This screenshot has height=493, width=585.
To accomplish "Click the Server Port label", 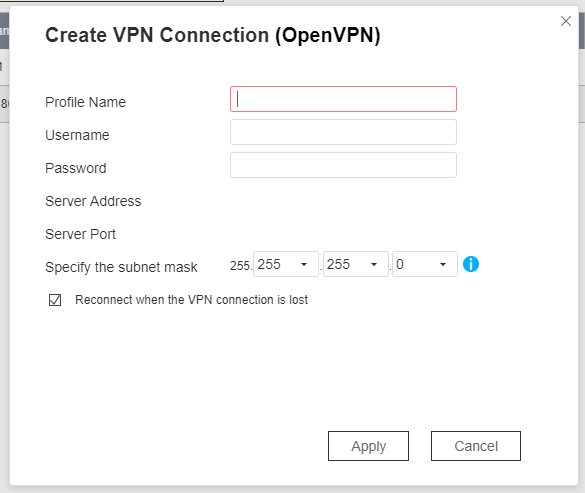I will click(81, 234).
